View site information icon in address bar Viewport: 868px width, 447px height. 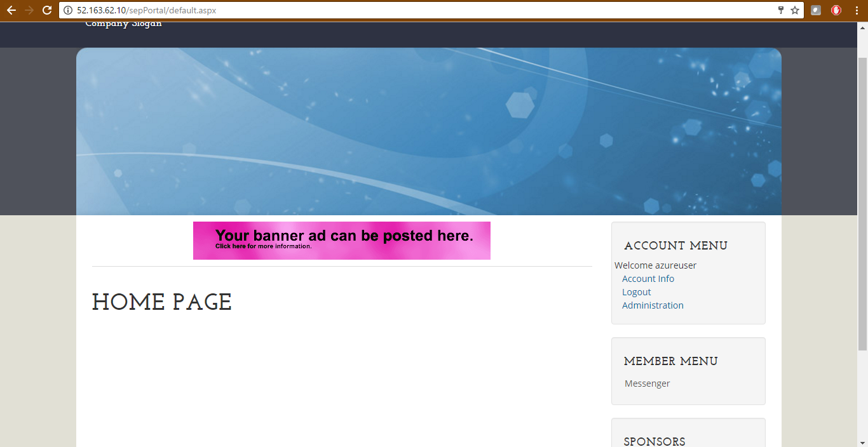coord(68,10)
